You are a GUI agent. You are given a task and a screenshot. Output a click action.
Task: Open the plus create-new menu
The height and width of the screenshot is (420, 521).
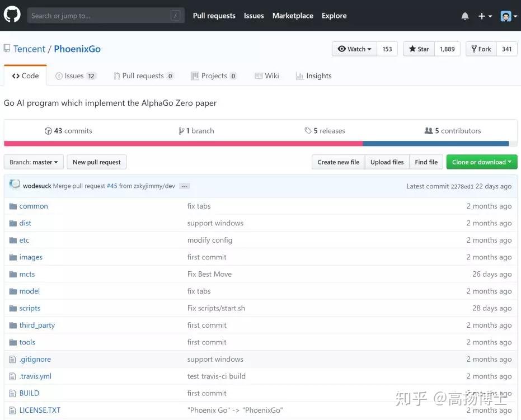click(485, 16)
